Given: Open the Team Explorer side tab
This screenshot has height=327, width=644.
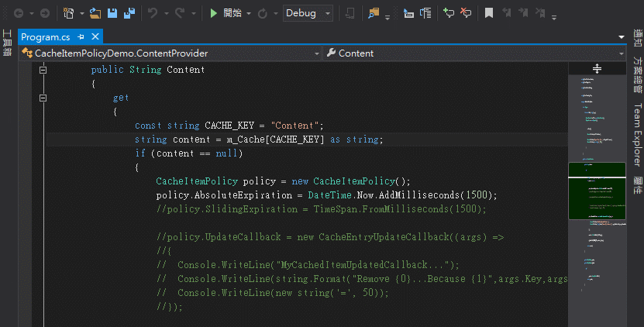Looking at the screenshot, I should point(638,135).
